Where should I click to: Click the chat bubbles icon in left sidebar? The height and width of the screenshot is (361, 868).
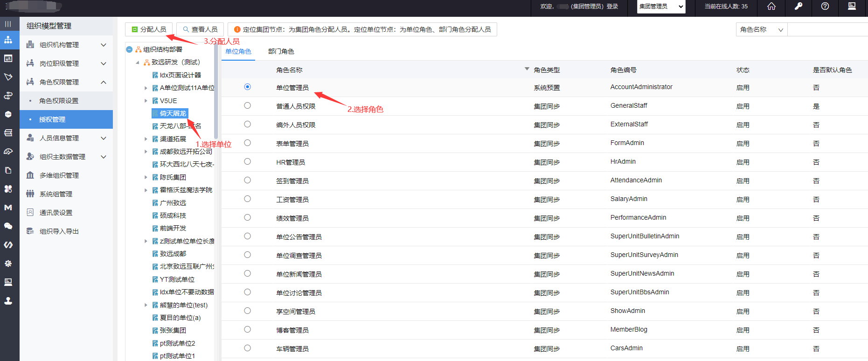[8, 226]
